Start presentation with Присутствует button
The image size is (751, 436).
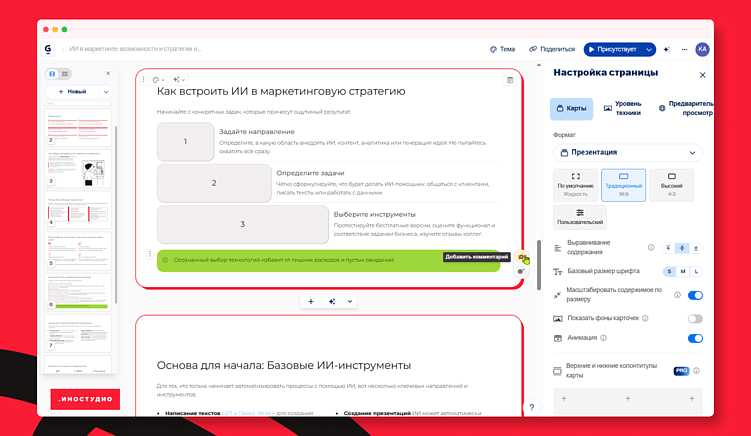pos(613,49)
